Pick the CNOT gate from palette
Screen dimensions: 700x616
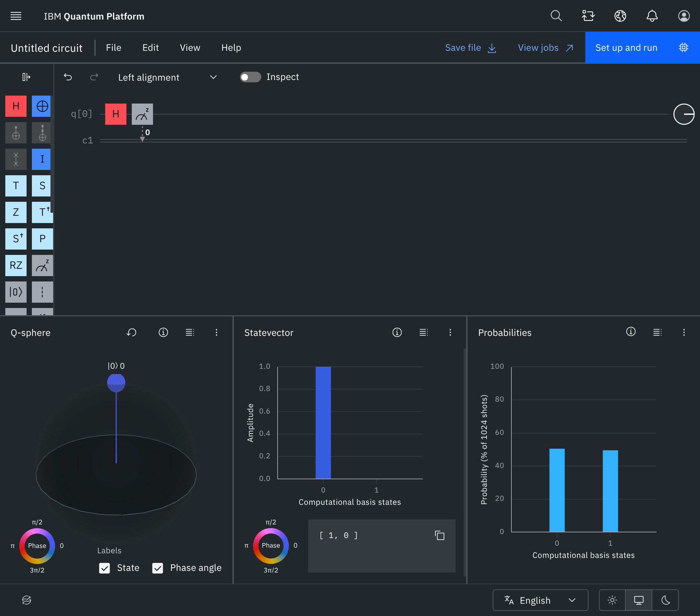pyautogui.click(x=42, y=106)
